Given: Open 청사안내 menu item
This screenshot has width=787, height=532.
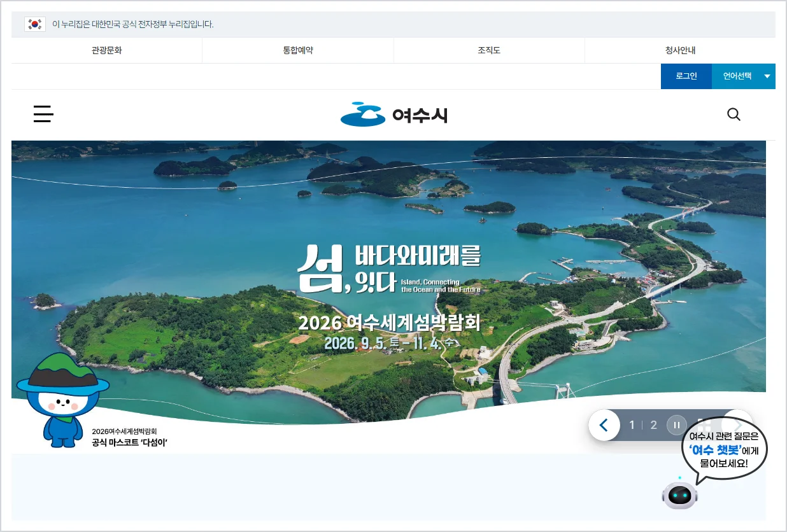Looking at the screenshot, I should point(680,50).
